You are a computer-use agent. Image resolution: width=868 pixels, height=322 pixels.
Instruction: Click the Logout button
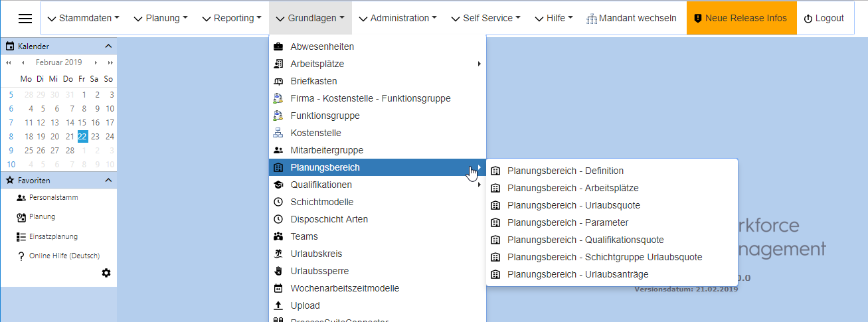(824, 18)
